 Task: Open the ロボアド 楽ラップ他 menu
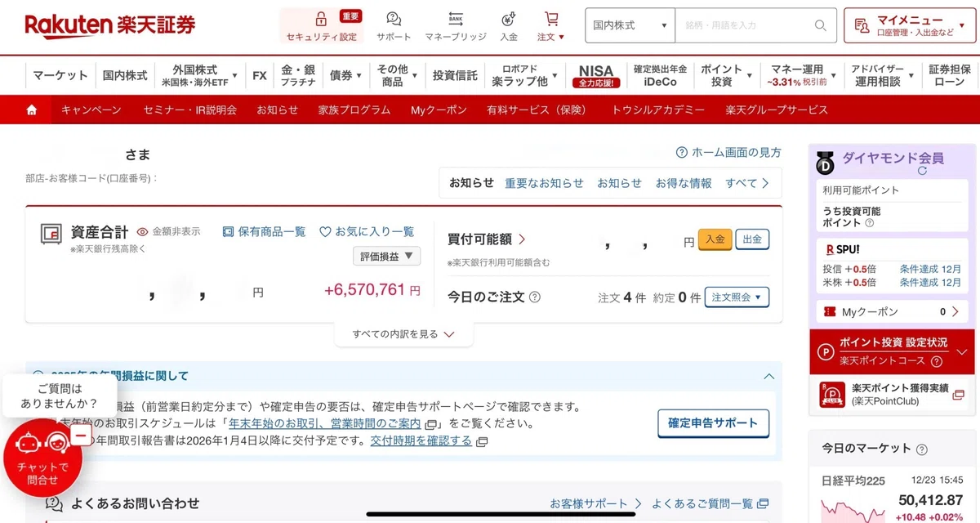(x=525, y=75)
